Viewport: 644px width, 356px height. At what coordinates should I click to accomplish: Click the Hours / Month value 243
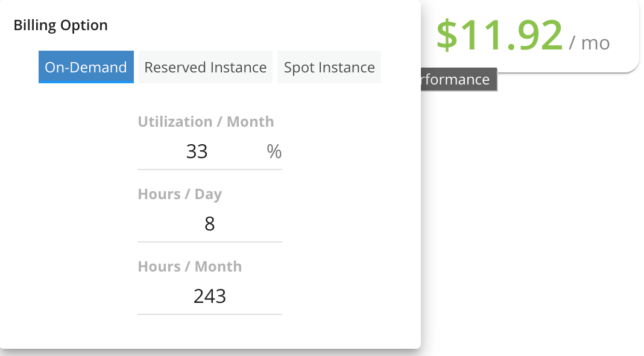(x=209, y=296)
